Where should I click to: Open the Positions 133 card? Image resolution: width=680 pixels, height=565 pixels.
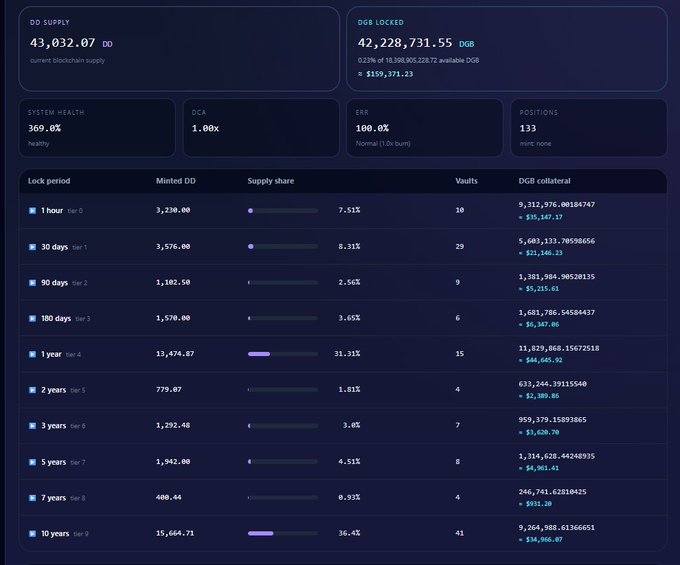tap(589, 127)
